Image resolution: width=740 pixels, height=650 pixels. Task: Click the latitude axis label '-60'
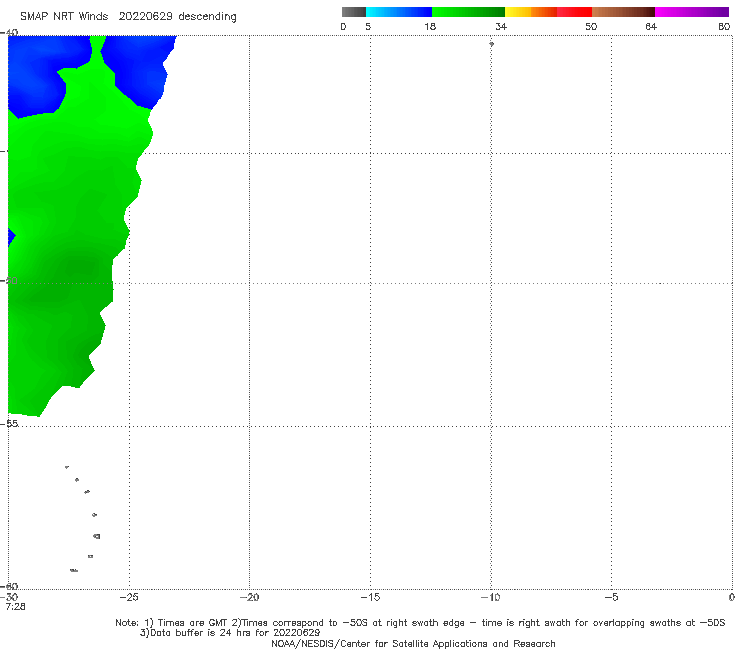10,586
